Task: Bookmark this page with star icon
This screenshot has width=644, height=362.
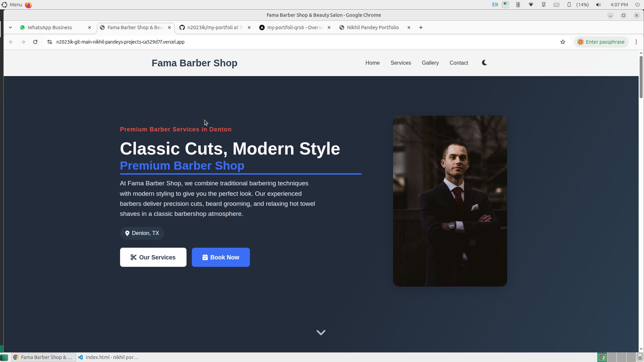Action: click(x=563, y=42)
